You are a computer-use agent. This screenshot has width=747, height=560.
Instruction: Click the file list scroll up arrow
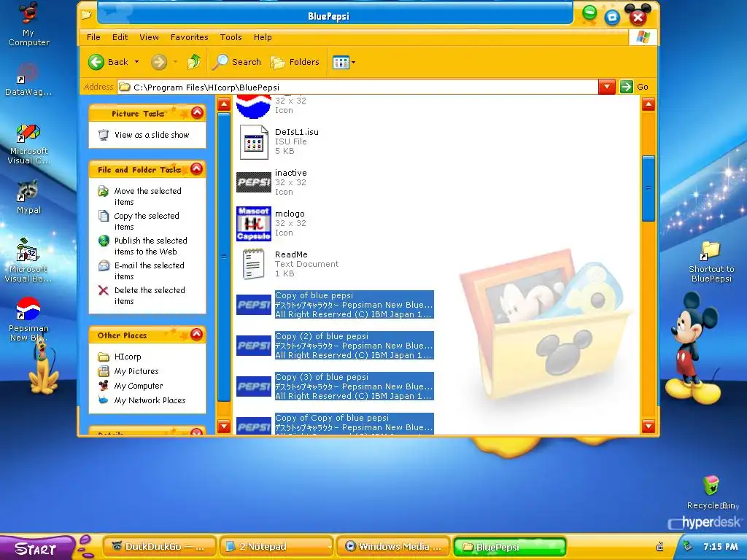pos(649,104)
